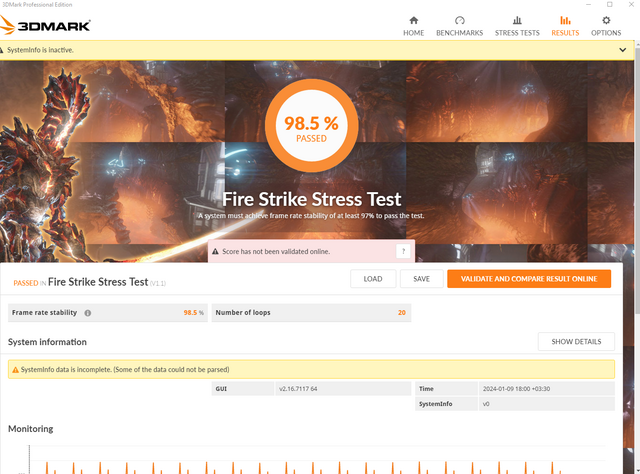Image resolution: width=640 pixels, height=474 pixels.
Task: Switch to the BENCHMARKS tab label
Action: pos(460,33)
